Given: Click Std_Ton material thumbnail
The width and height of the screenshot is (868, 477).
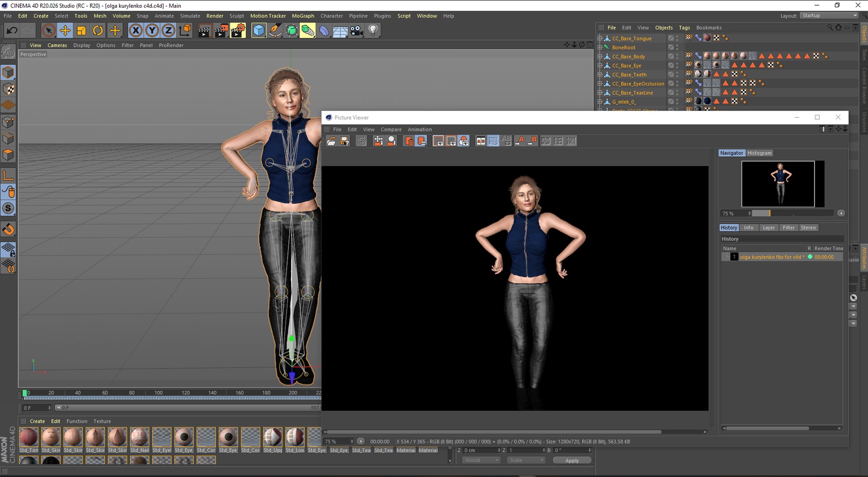Looking at the screenshot, I should (x=28, y=437).
